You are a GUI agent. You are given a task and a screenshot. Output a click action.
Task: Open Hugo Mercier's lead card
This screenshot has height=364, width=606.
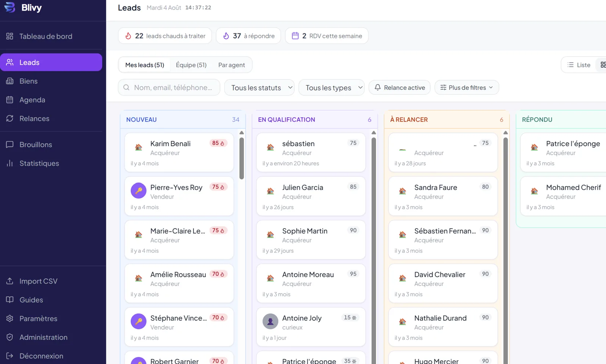click(443, 358)
